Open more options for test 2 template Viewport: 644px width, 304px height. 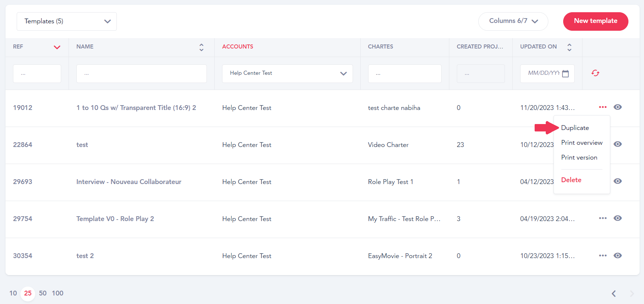[x=603, y=255]
